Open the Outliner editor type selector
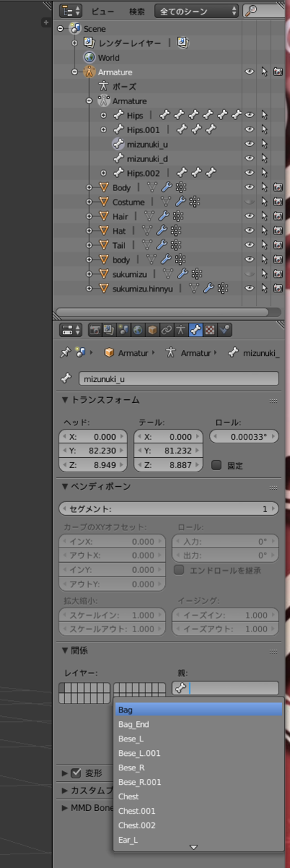This screenshot has height=868, width=290. [70, 11]
